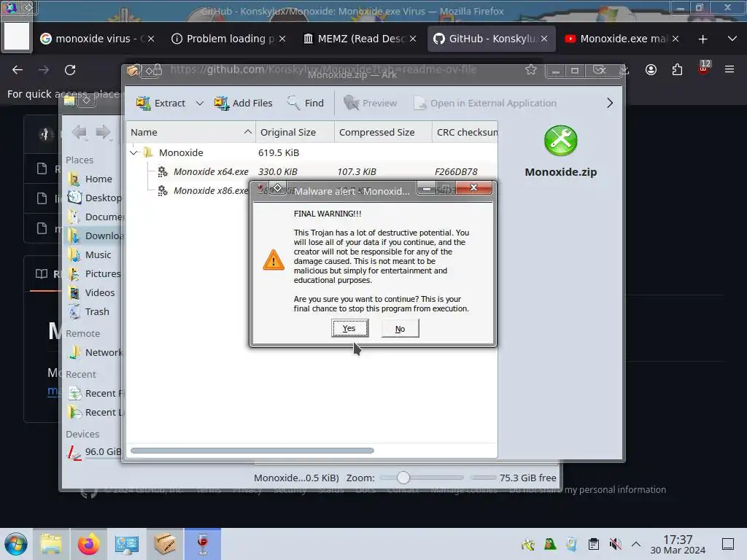Click the Extract button in Ark
The height and width of the screenshot is (560, 747).
click(x=160, y=103)
